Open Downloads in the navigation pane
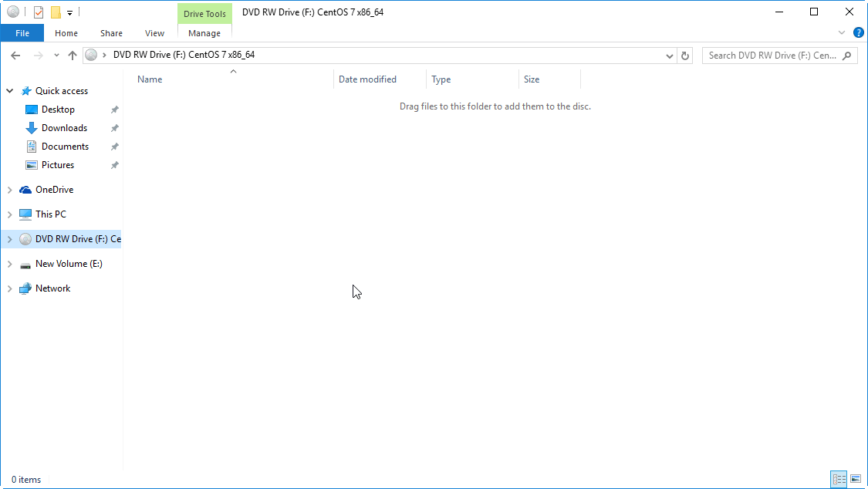Screen dimensions: 868x489 (64, 128)
